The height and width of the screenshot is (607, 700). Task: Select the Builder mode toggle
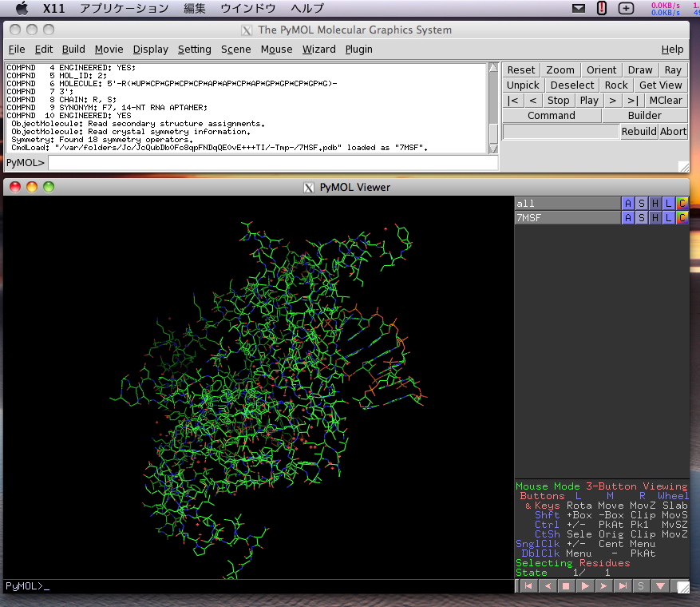click(644, 116)
